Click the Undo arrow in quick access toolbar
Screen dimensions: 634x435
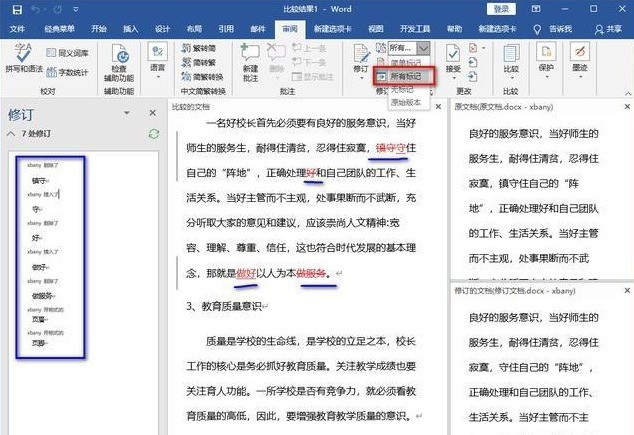tap(36, 9)
